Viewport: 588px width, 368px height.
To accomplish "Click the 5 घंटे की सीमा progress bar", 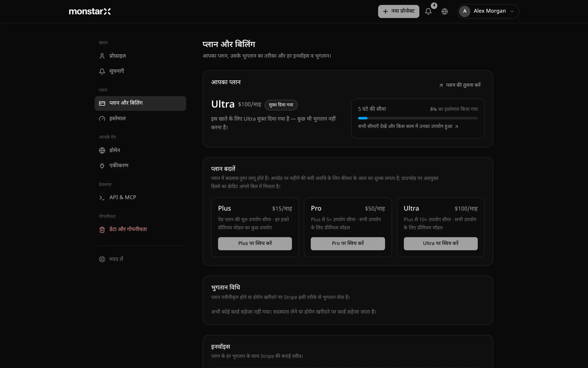I will (x=418, y=118).
